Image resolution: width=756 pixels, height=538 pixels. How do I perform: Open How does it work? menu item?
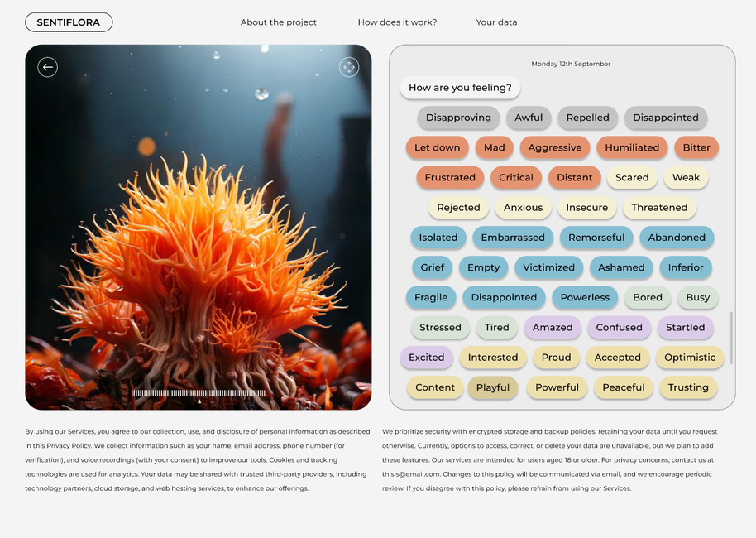click(x=397, y=22)
